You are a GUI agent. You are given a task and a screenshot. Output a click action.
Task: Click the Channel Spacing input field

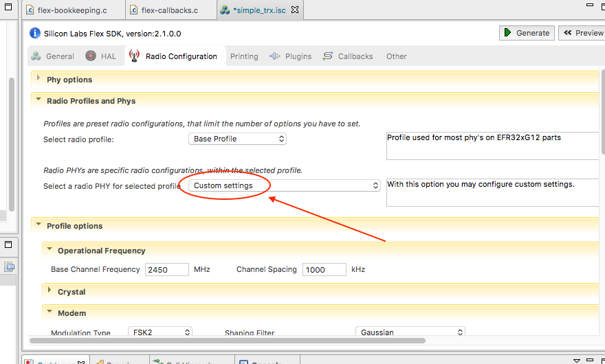click(324, 269)
